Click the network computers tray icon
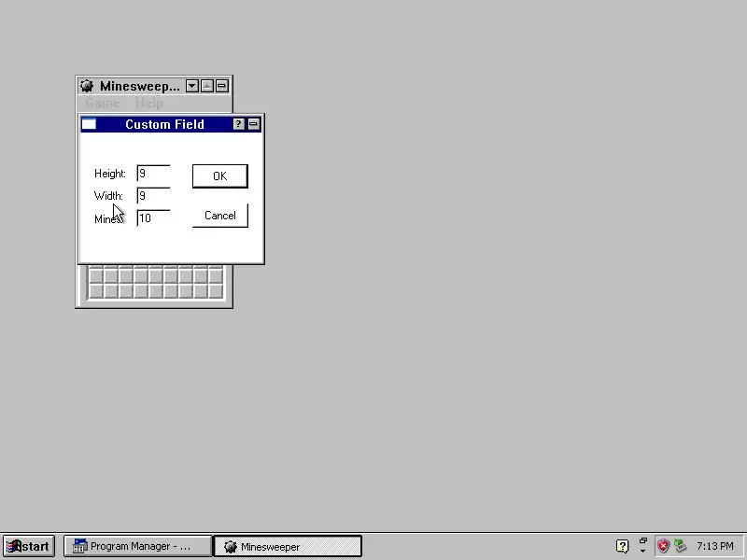747x560 pixels. pyautogui.click(x=680, y=546)
